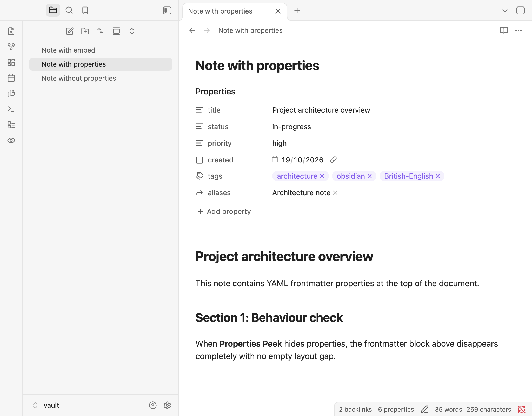
Task: Select Note with properties in file list
Action: 101,64
